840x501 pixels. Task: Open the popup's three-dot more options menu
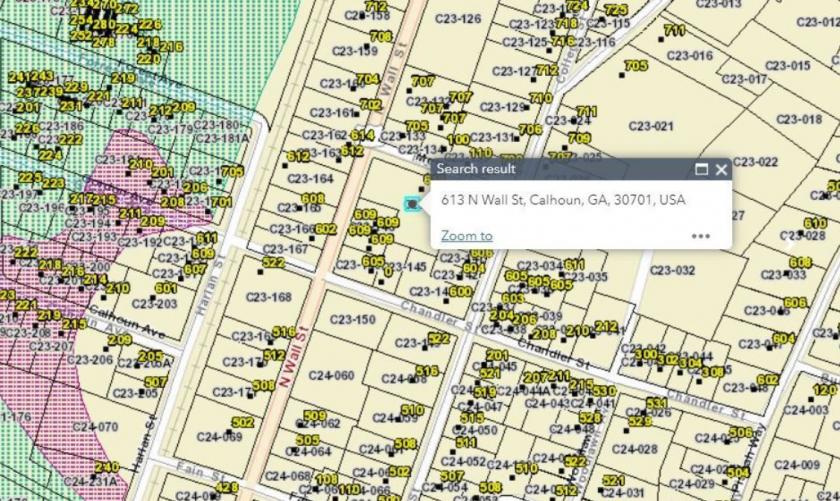(701, 236)
